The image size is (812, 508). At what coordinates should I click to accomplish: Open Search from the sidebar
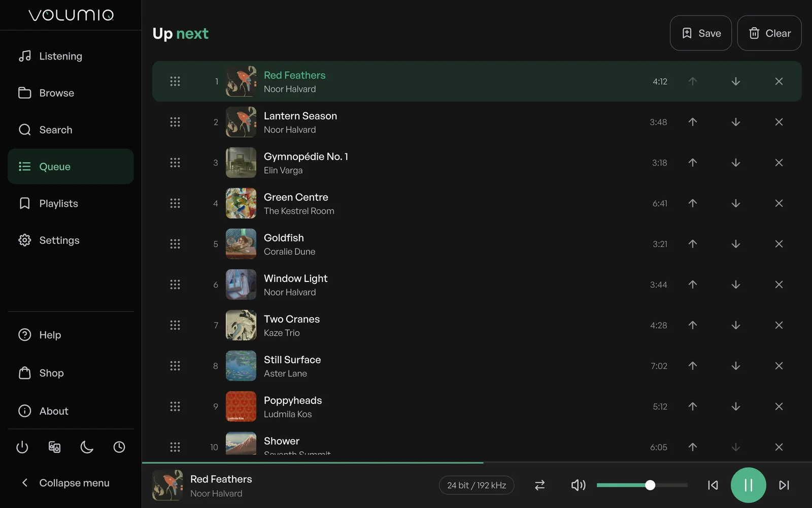click(x=71, y=130)
